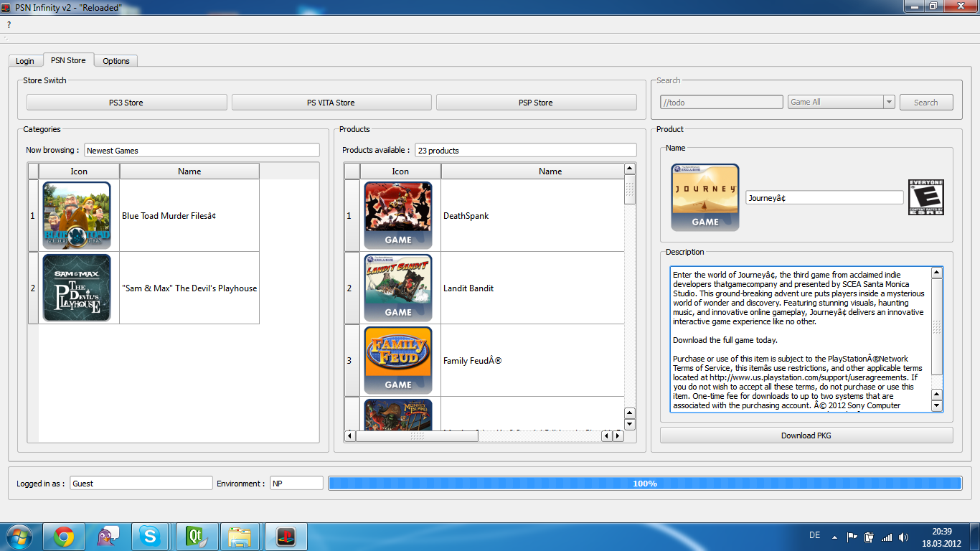This screenshot has width=980, height=551.
Task: Open Skype from the taskbar
Action: [x=151, y=537]
